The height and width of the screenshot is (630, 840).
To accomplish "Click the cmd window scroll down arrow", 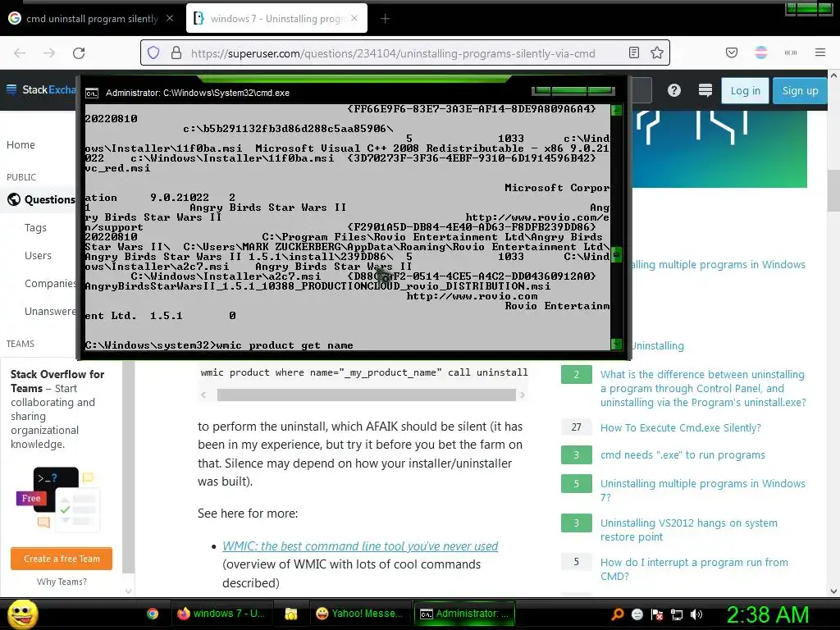I will (x=616, y=344).
